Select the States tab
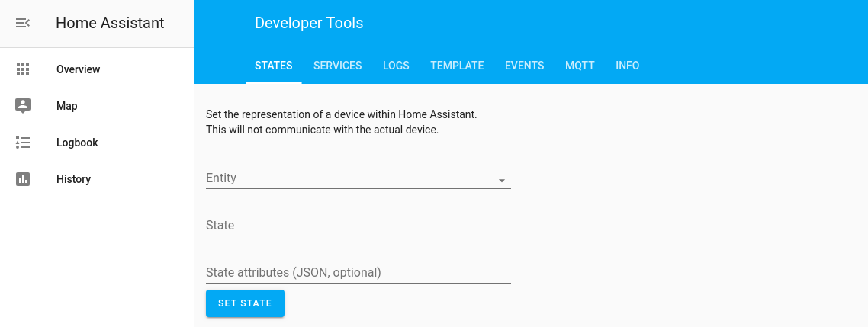The image size is (868, 327). tap(274, 66)
